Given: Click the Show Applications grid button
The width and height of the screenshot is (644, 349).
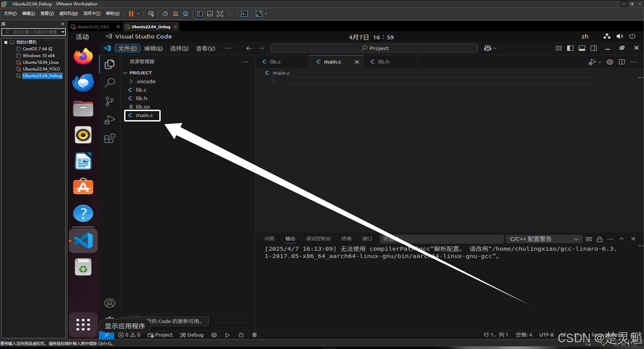Looking at the screenshot, I should [x=83, y=325].
